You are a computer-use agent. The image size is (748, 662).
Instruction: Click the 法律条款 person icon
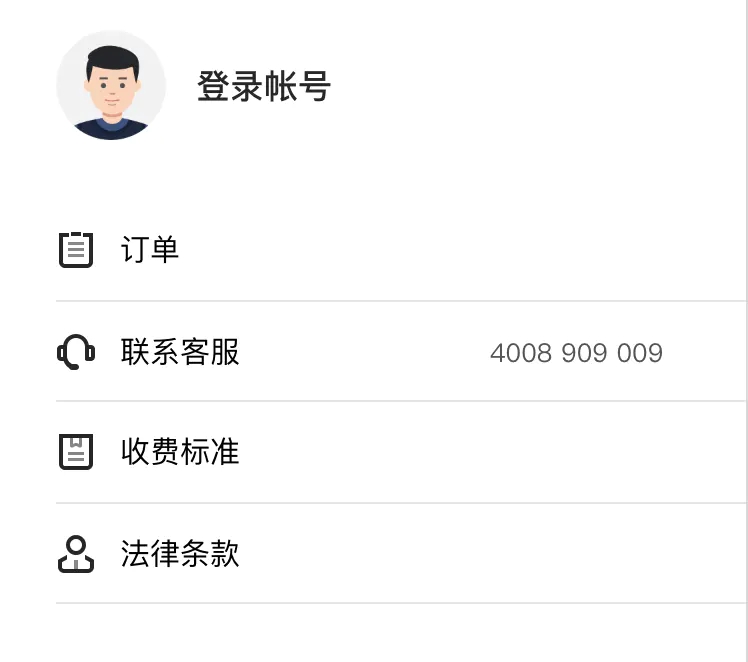click(x=76, y=554)
